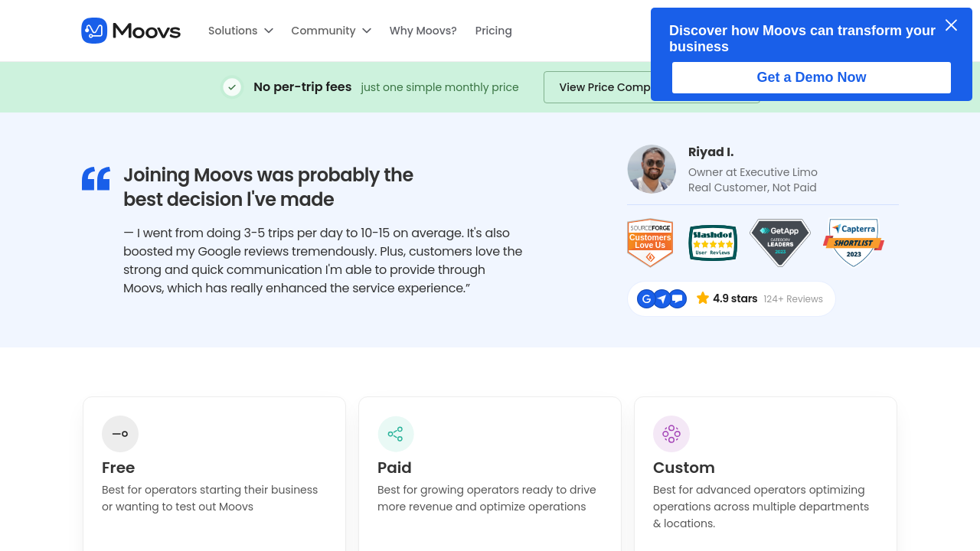The width and height of the screenshot is (980, 551).
Task: Click the GetApp Category Leaders badge
Action: pos(779,243)
